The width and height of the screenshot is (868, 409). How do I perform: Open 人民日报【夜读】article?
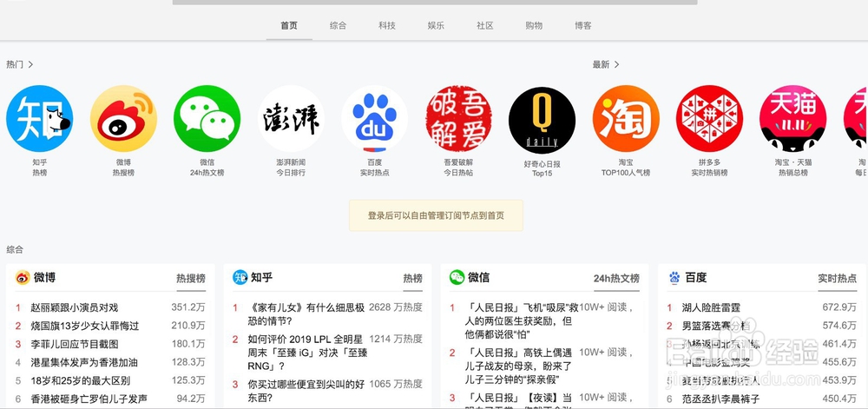click(519, 400)
